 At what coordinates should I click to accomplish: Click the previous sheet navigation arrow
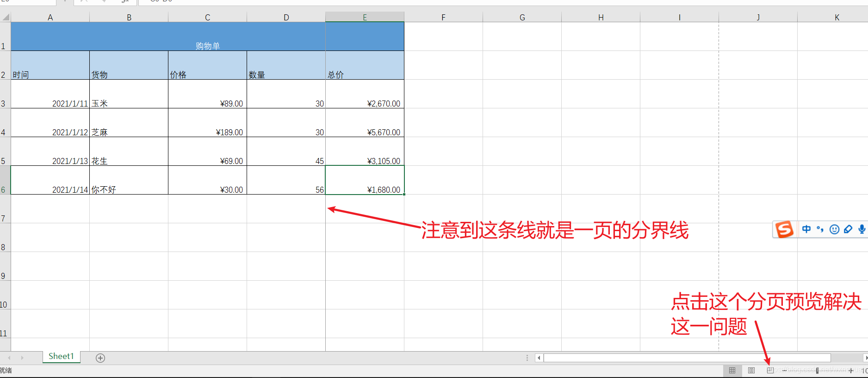(x=9, y=358)
